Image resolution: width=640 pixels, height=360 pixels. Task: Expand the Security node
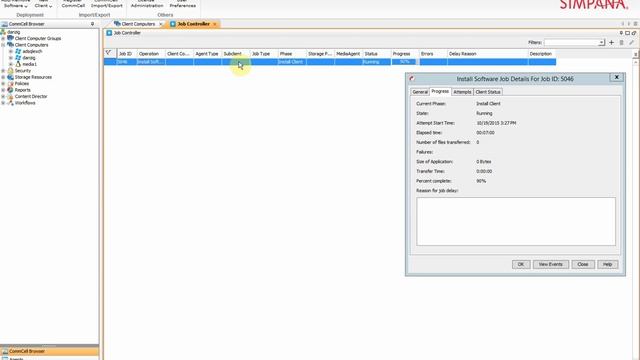pos(3,71)
